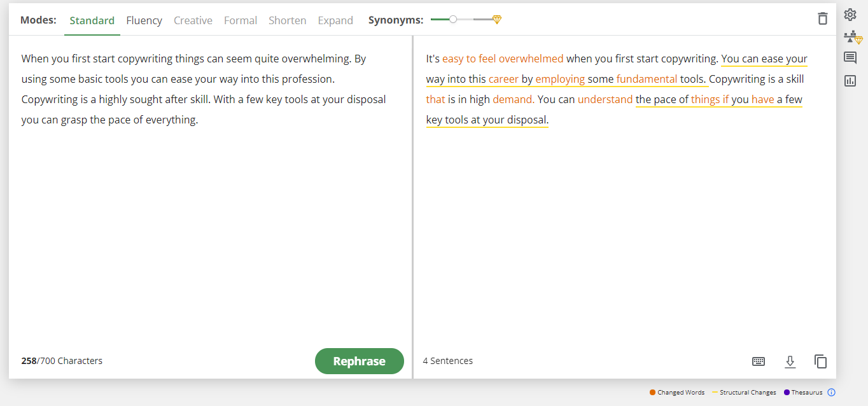The width and height of the screenshot is (868, 406).
Task: Click the changed word 'fundamental'
Action: point(647,80)
